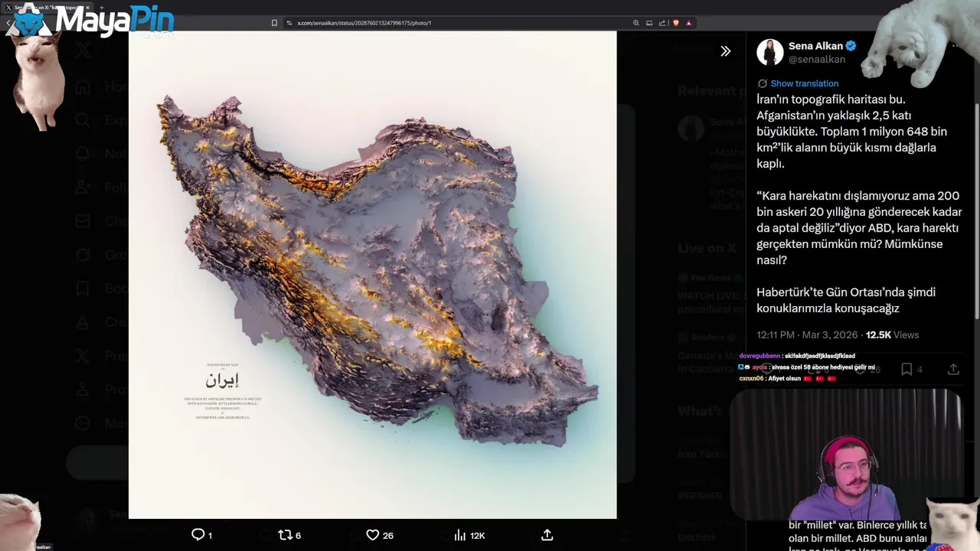Image resolution: width=980 pixels, height=551 pixels.
Task: Open Sena Alkan's profile name
Action: 815,46
